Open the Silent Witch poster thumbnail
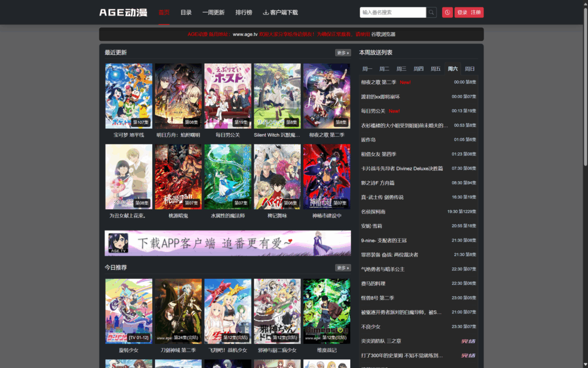 tap(277, 96)
